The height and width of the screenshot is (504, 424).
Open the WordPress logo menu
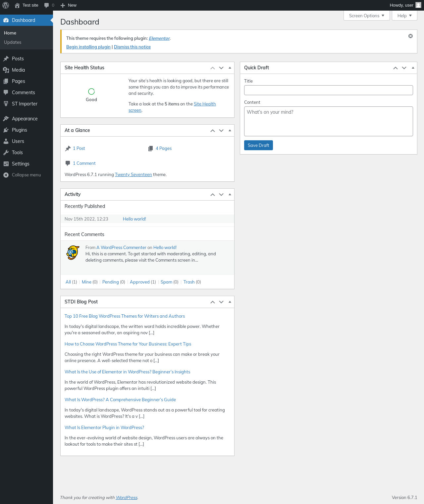tap(6, 5)
